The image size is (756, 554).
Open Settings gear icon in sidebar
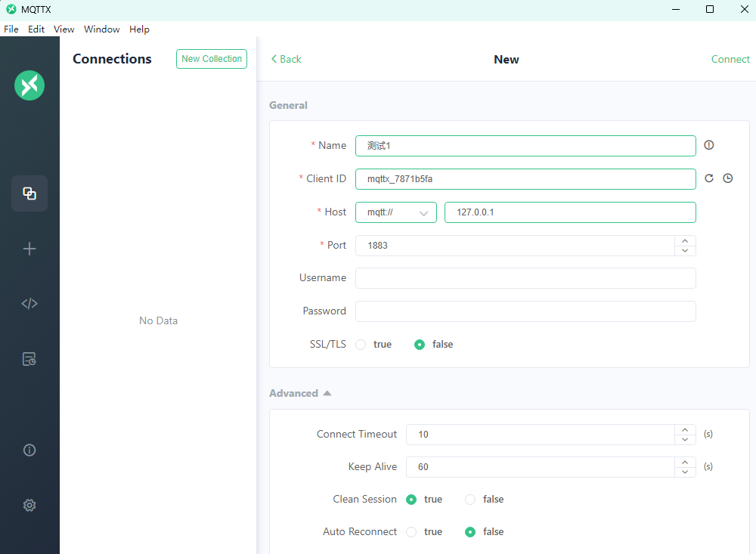pyautogui.click(x=29, y=505)
